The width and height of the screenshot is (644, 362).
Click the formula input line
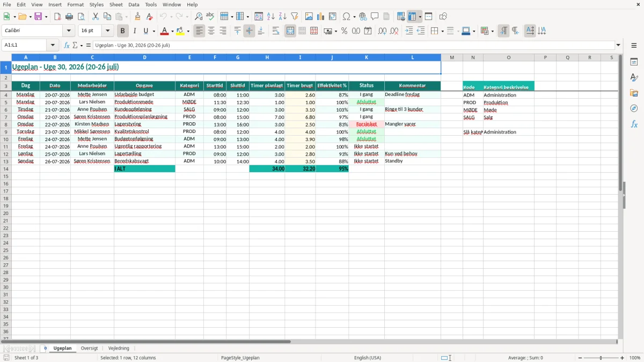point(354,45)
